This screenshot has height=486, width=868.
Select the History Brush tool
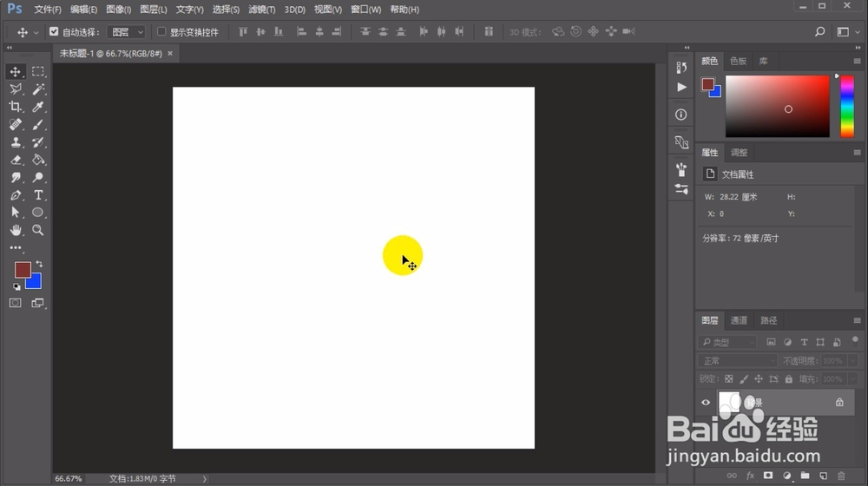point(37,141)
